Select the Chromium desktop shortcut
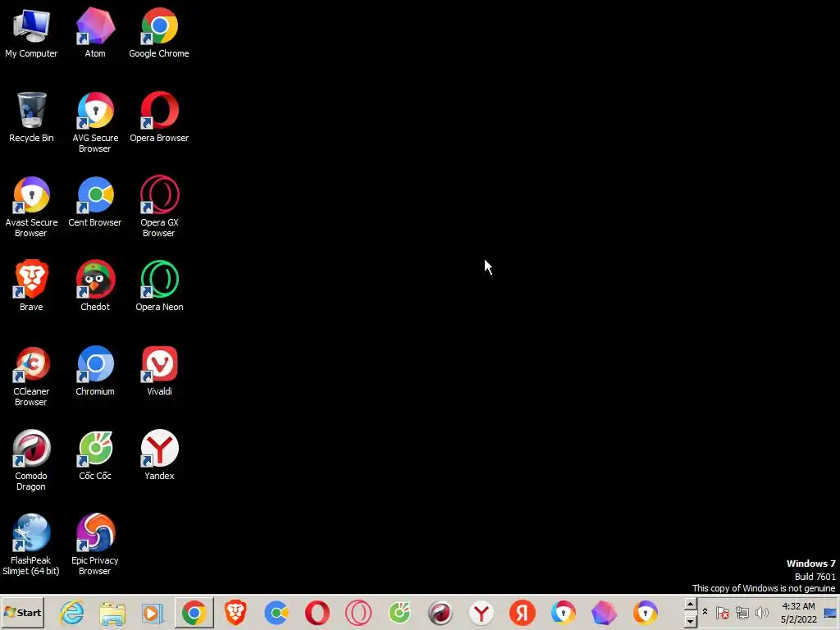This screenshot has width=840, height=630. [95, 371]
